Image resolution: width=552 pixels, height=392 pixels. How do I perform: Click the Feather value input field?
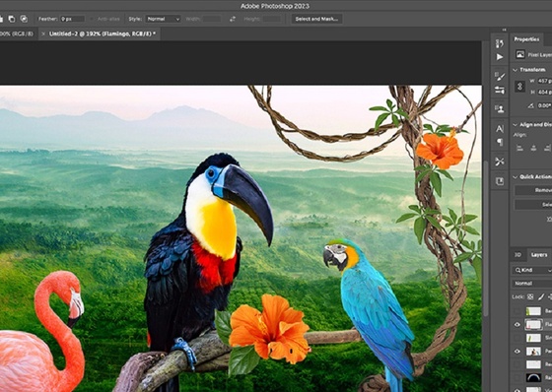pyautogui.click(x=72, y=19)
